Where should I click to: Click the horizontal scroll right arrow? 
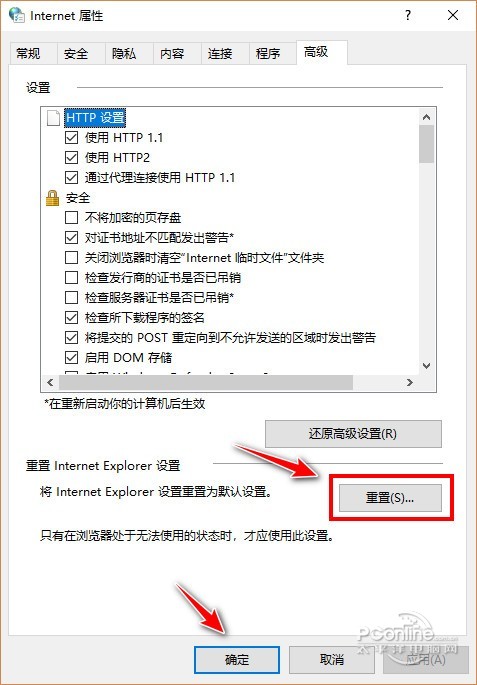410,382
